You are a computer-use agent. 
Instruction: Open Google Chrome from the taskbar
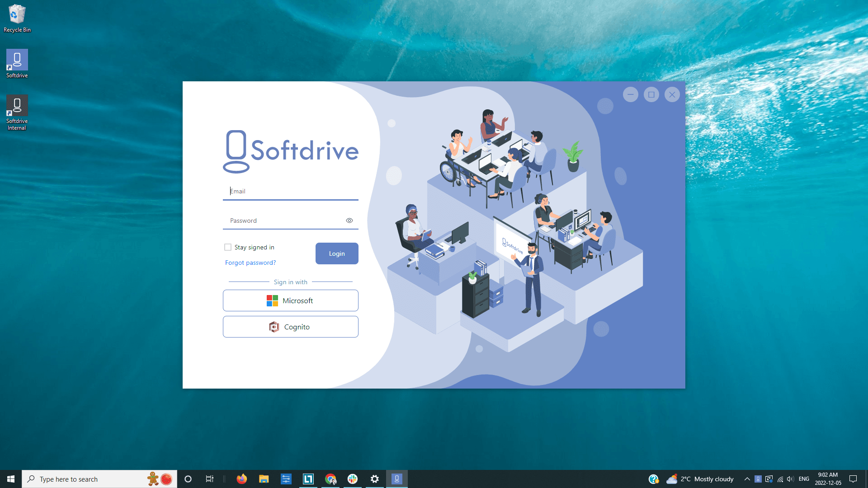[330, 479]
